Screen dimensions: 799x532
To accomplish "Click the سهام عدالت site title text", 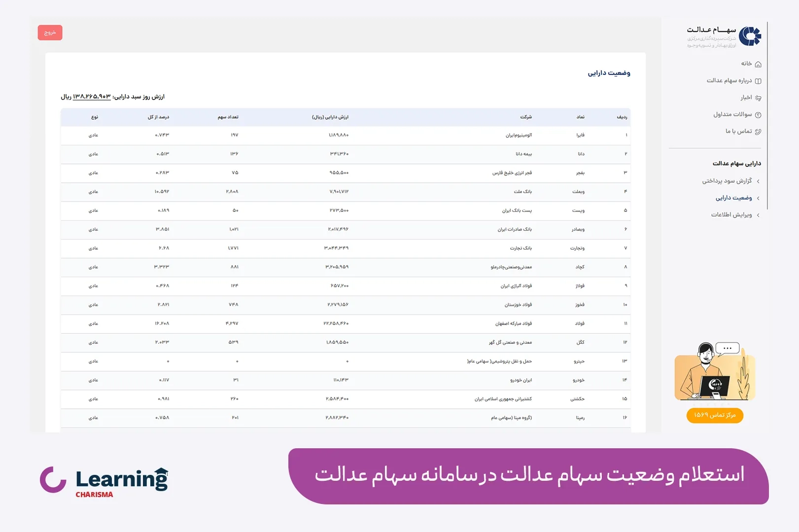I will pos(711,30).
